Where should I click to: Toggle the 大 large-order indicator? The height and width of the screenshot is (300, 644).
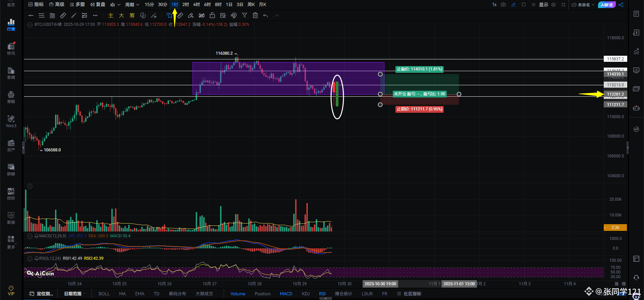click(x=121, y=15)
